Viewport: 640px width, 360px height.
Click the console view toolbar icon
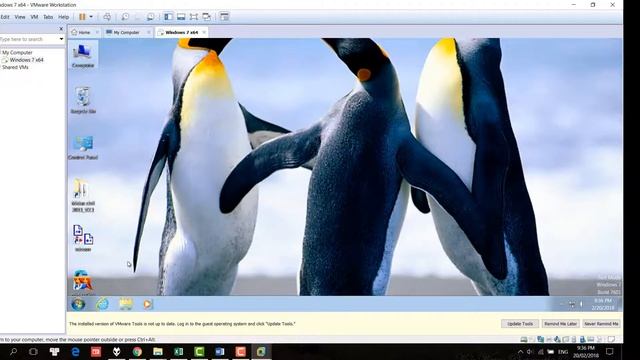pos(224,17)
